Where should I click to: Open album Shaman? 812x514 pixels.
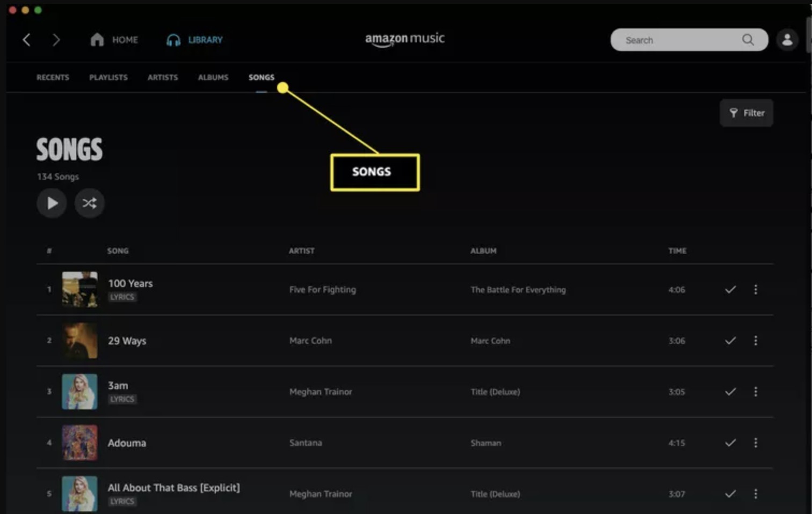coord(485,443)
